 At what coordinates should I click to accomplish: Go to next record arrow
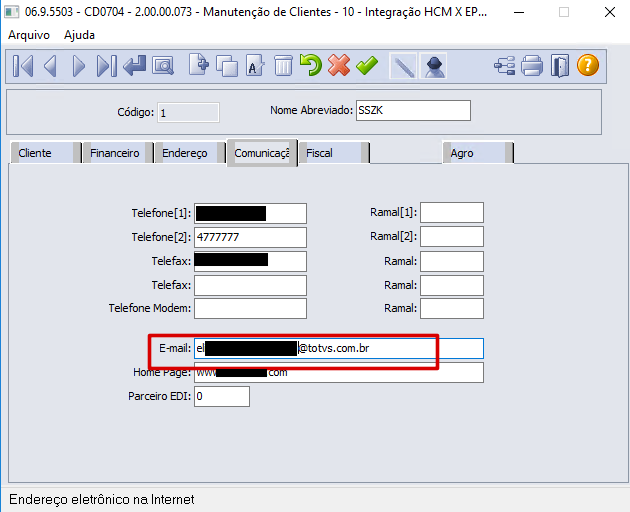pyautogui.click(x=79, y=66)
